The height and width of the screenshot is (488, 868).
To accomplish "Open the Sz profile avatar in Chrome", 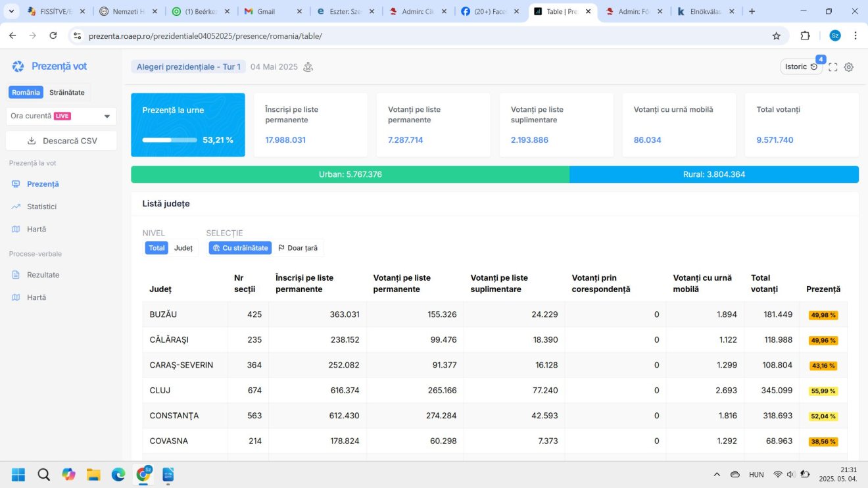I will pyautogui.click(x=835, y=36).
